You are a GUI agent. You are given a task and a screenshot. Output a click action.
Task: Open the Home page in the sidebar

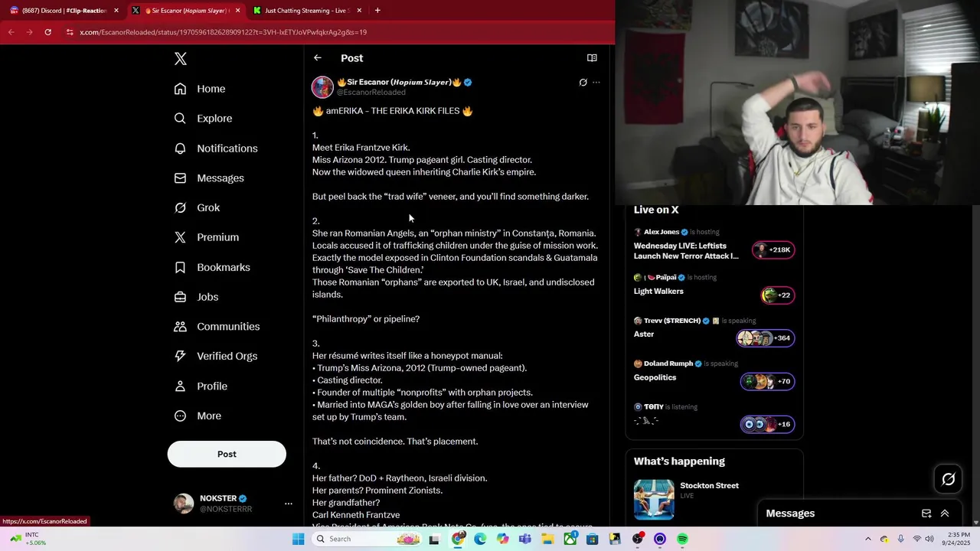200,89
